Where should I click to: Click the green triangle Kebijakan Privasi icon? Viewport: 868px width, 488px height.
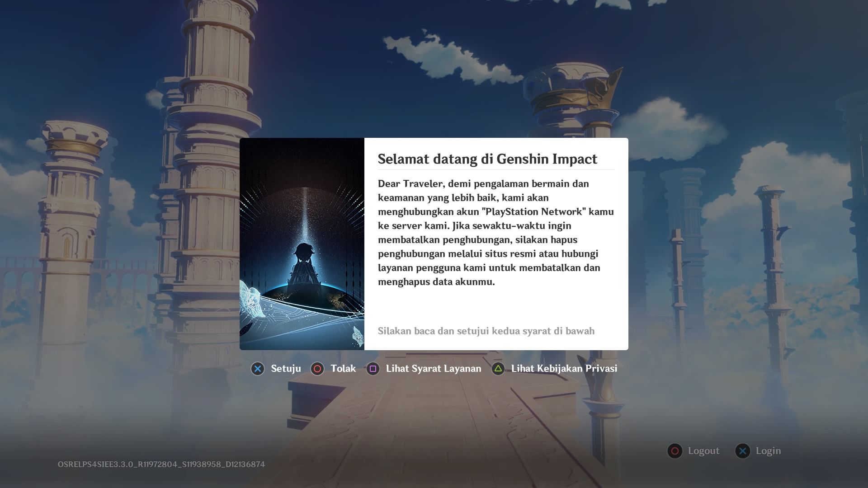point(498,369)
